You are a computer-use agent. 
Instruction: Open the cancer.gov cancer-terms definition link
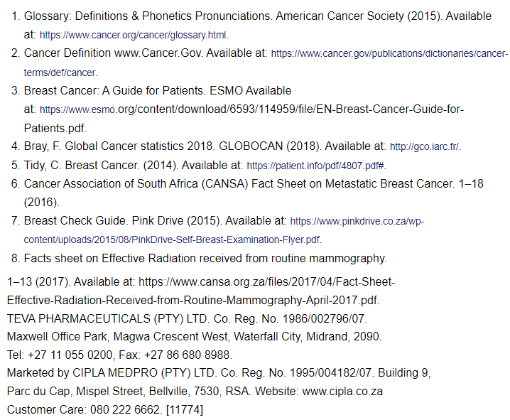point(389,54)
